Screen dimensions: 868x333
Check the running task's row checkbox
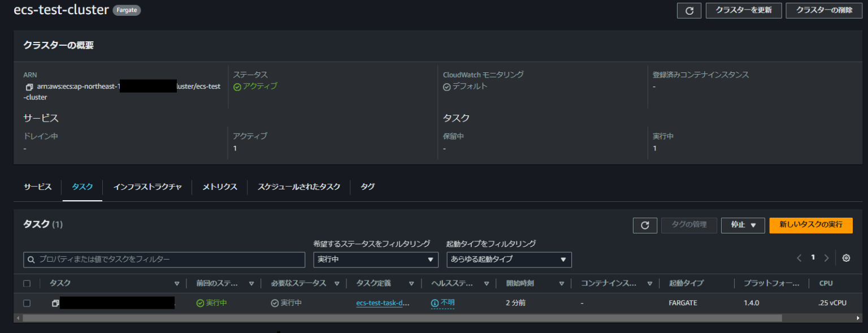tap(25, 302)
